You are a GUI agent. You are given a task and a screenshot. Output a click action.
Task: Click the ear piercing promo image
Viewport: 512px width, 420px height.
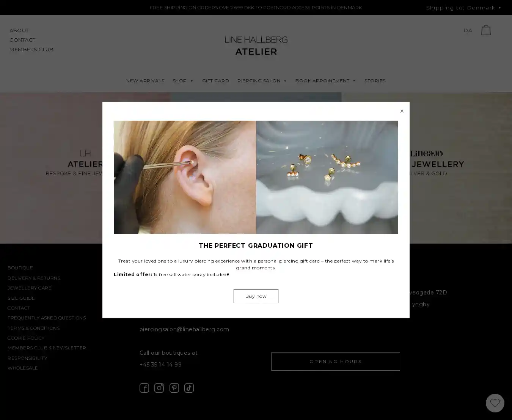185,177
